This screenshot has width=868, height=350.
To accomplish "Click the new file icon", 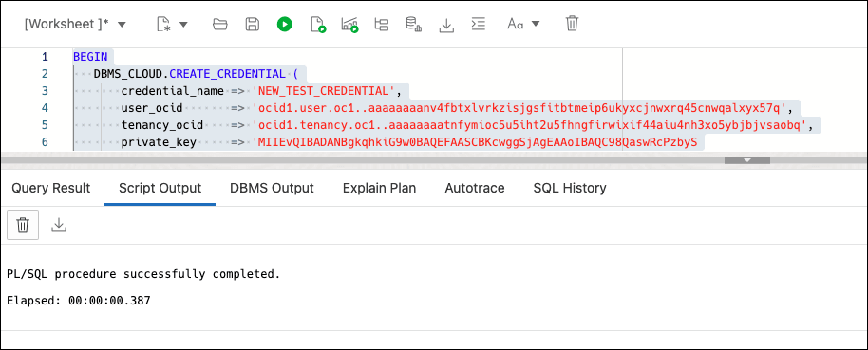I will (x=164, y=24).
